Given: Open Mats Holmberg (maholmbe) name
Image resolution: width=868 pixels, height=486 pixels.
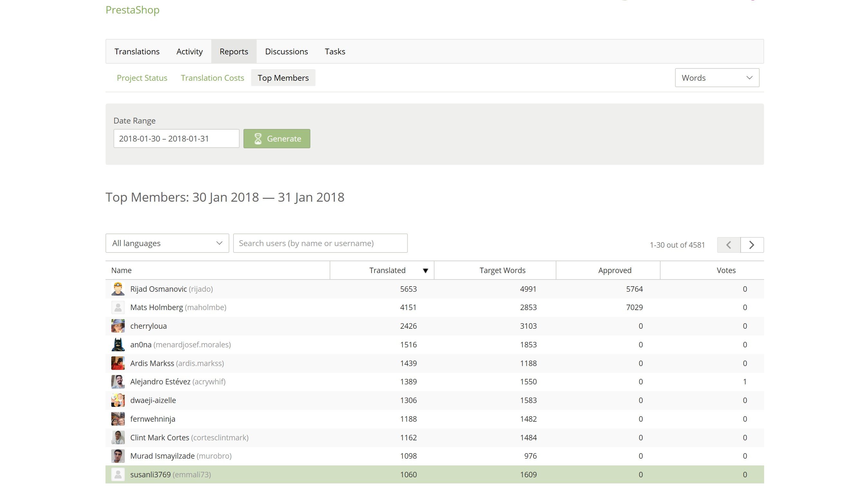Looking at the screenshot, I should coord(178,307).
